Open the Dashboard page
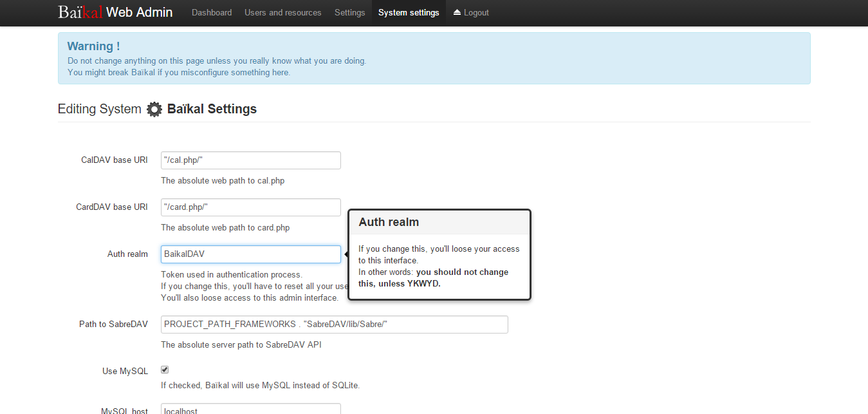 pos(212,12)
